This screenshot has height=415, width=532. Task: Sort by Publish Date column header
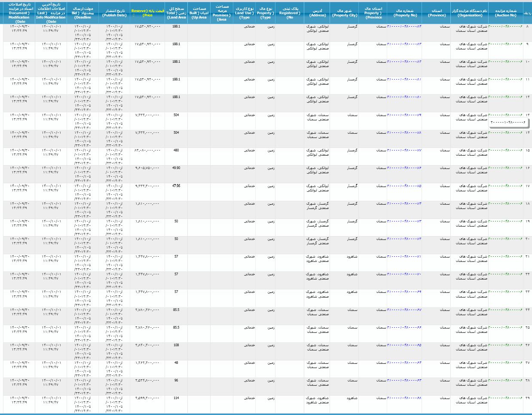(114, 13)
